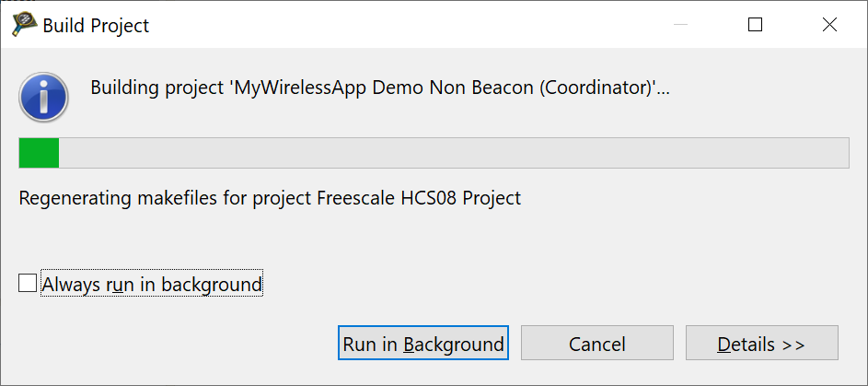The width and height of the screenshot is (868, 386).
Task: Click the ">>" chevrons on the Details button
Action: coord(793,345)
